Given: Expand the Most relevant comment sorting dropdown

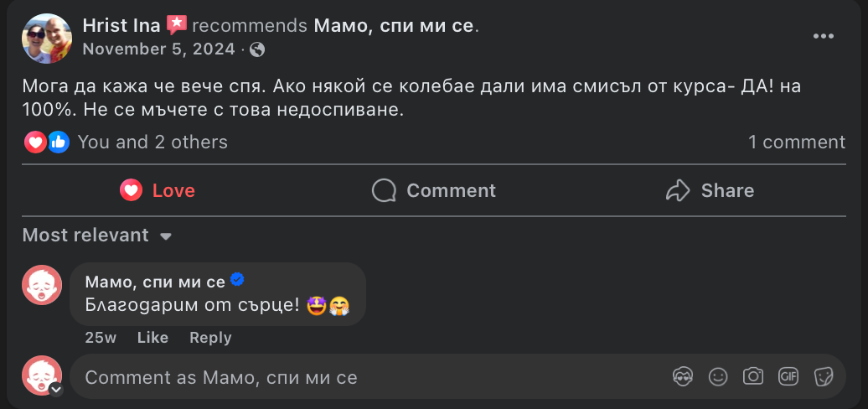Looking at the screenshot, I should point(97,236).
